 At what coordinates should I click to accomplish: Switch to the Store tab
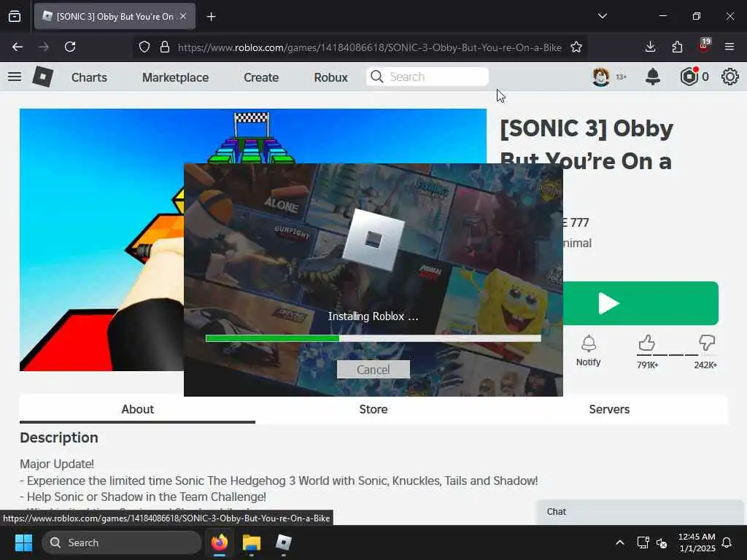[373, 410]
